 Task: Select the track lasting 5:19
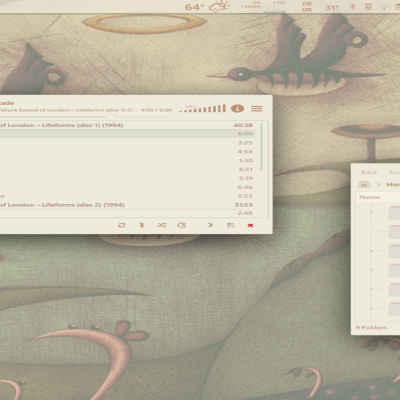click(128, 178)
